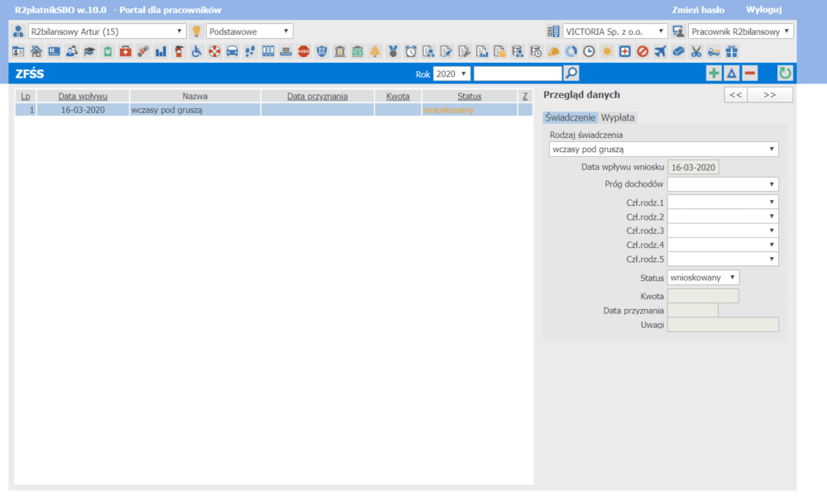The width and height of the screenshot is (827, 504).
Task: Open the fire extinguisher icon module
Action: [179, 51]
